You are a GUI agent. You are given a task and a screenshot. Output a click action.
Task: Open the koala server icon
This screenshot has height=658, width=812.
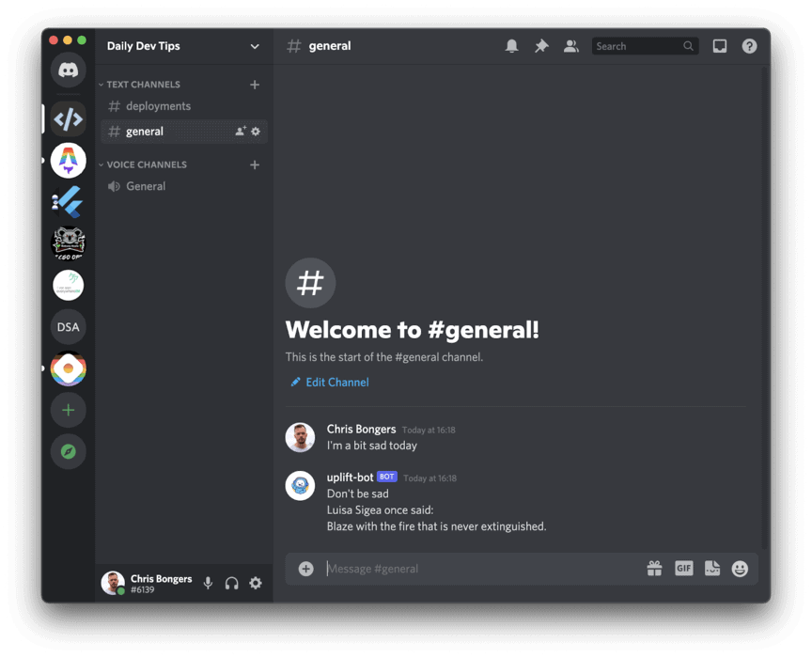tap(68, 243)
